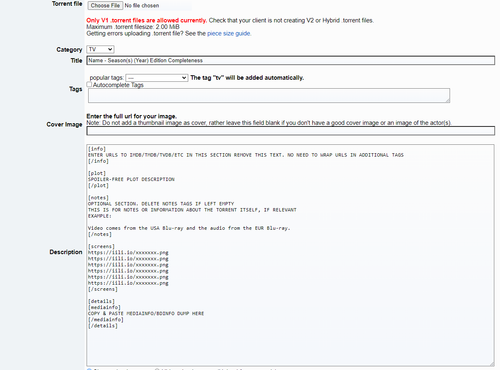500x370 pixels.
Task: Click the 'Cover Image' field label
Action: 64,124
